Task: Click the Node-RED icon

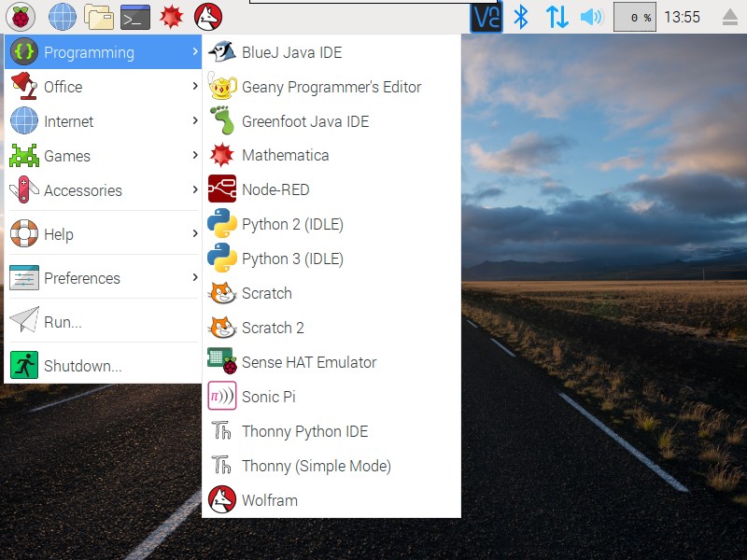Action: (222, 189)
